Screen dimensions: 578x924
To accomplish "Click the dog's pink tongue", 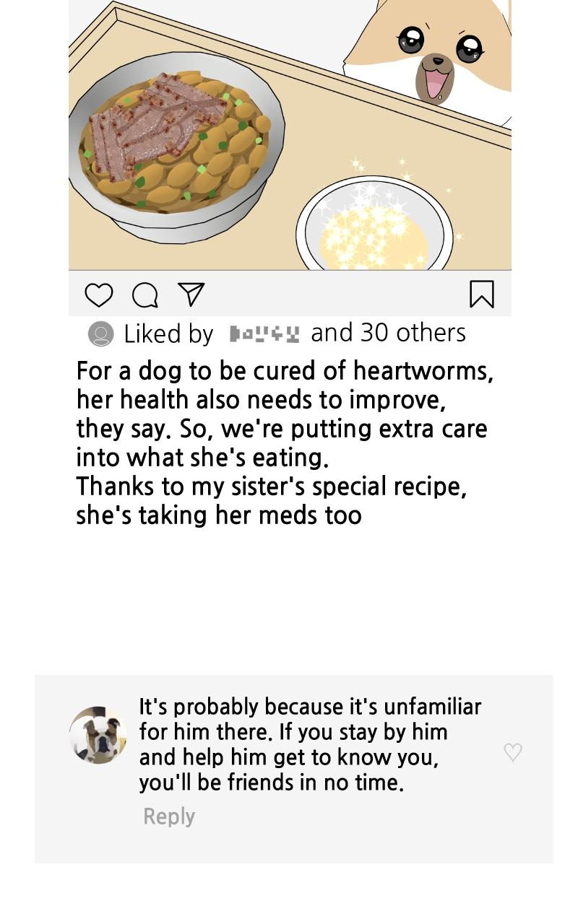I will tap(437, 84).
